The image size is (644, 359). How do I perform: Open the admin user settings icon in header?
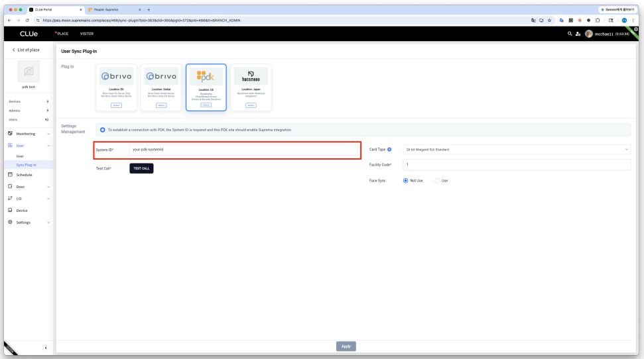click(x=578, y=34)
